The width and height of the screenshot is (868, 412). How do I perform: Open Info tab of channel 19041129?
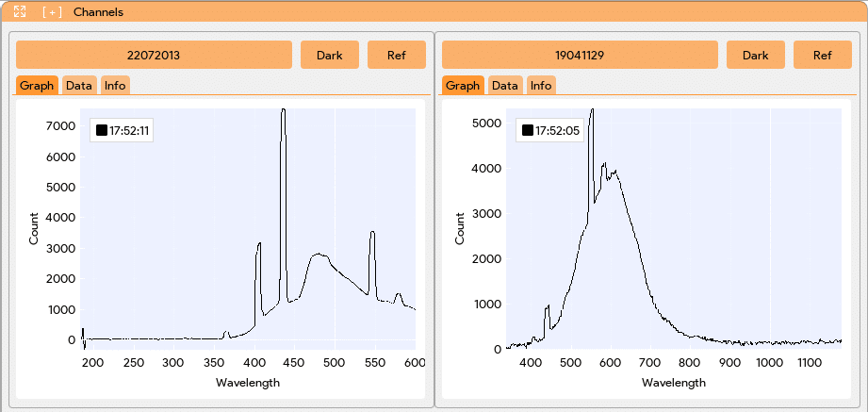(x=541, y=85)
